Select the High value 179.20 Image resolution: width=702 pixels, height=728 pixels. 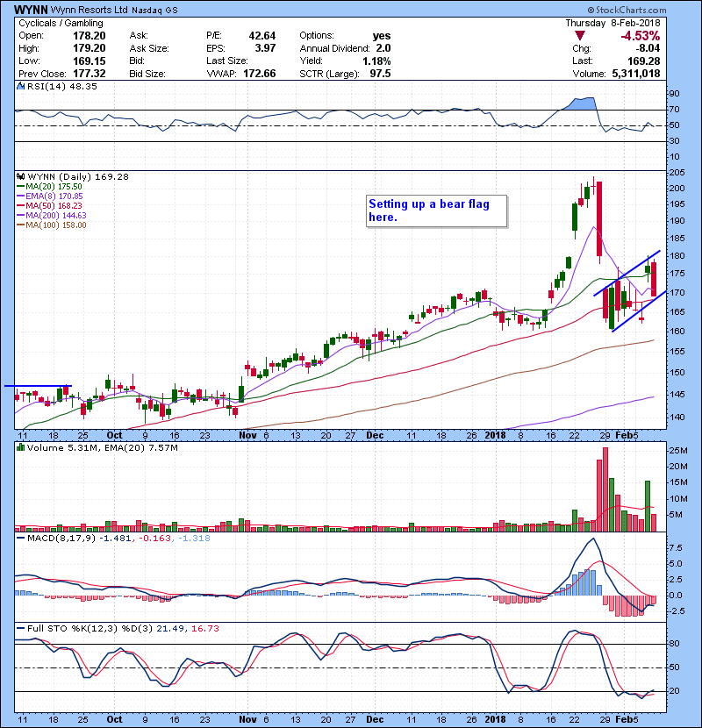click(x=90, y=48)
